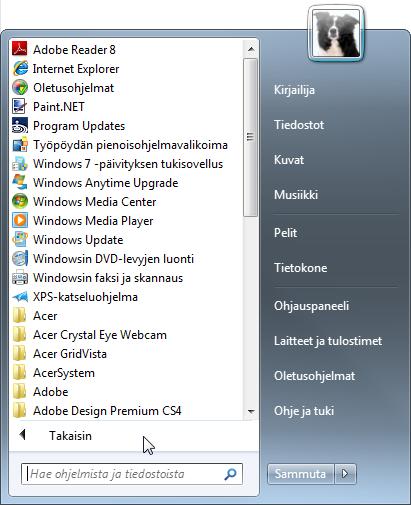Image resolution: width=411 pixels, height=505 pixels.
Task: Open Kirjailija user folder
Action: (294, 90)
